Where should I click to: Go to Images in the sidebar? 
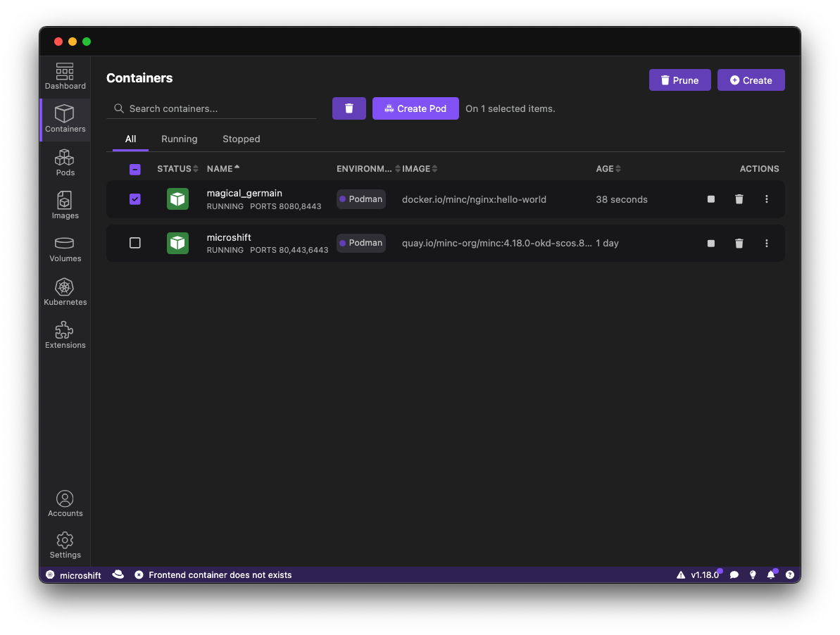tap(65, 206)
